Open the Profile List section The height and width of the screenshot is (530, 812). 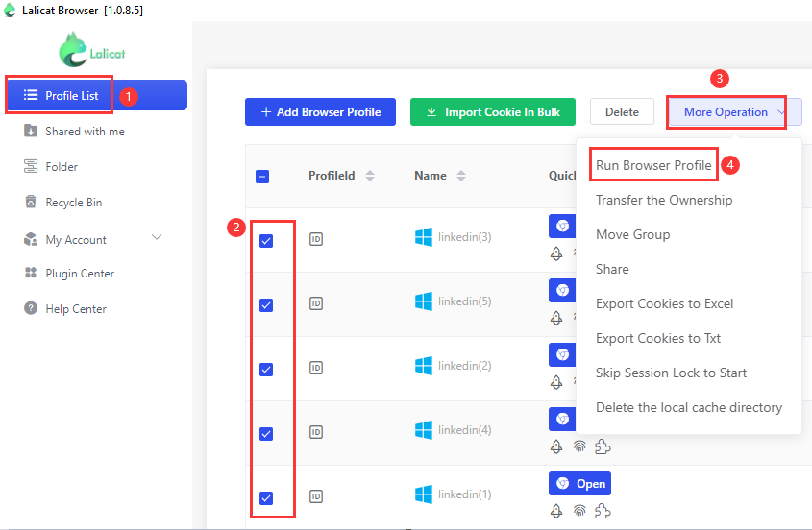(97, 95)
